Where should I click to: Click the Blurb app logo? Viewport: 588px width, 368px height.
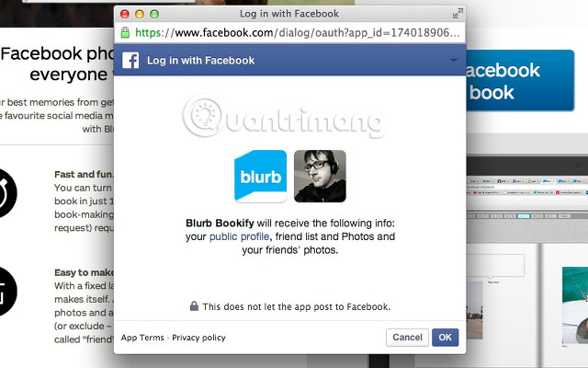(x=261, y=176)
